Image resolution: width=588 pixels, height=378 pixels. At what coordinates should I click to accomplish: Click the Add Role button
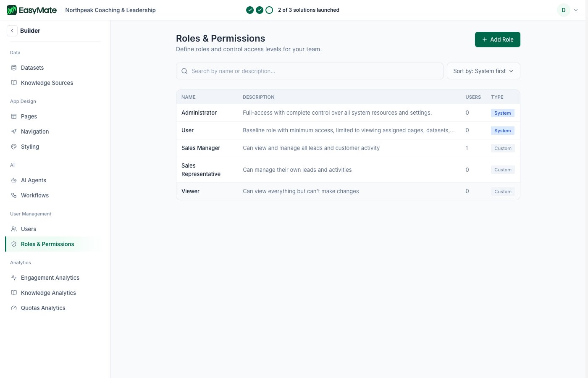[498, 39]
